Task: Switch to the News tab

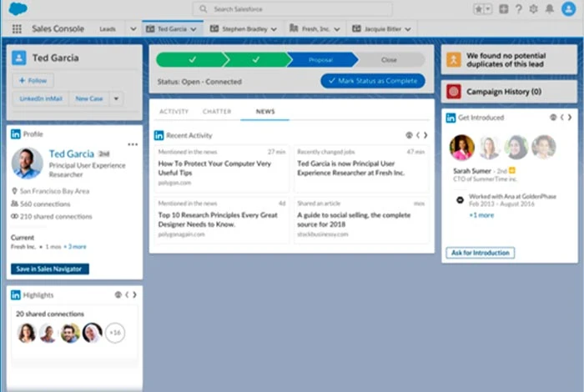Action: [265, 111]
